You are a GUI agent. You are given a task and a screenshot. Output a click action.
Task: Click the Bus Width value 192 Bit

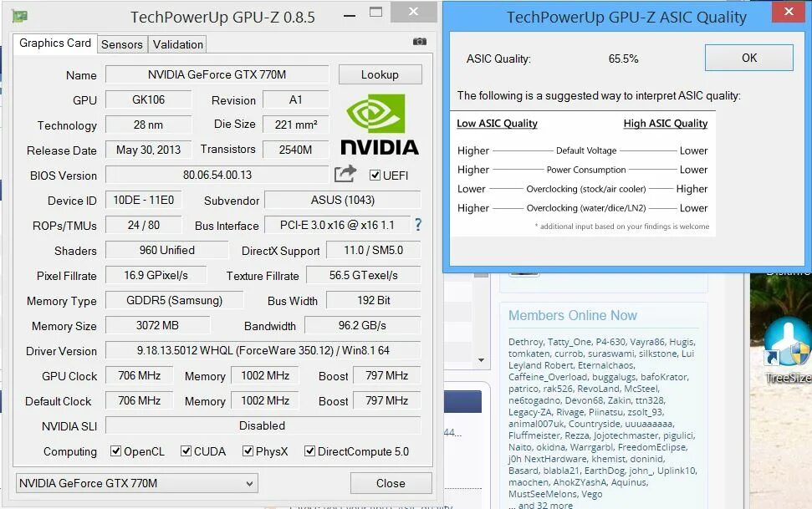tap(373, 300)
